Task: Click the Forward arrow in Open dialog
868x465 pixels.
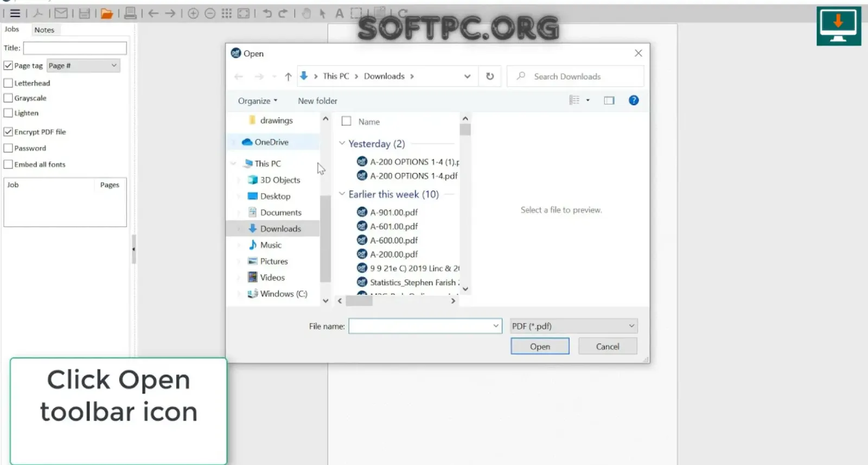Action: click(x=259, y=76)
